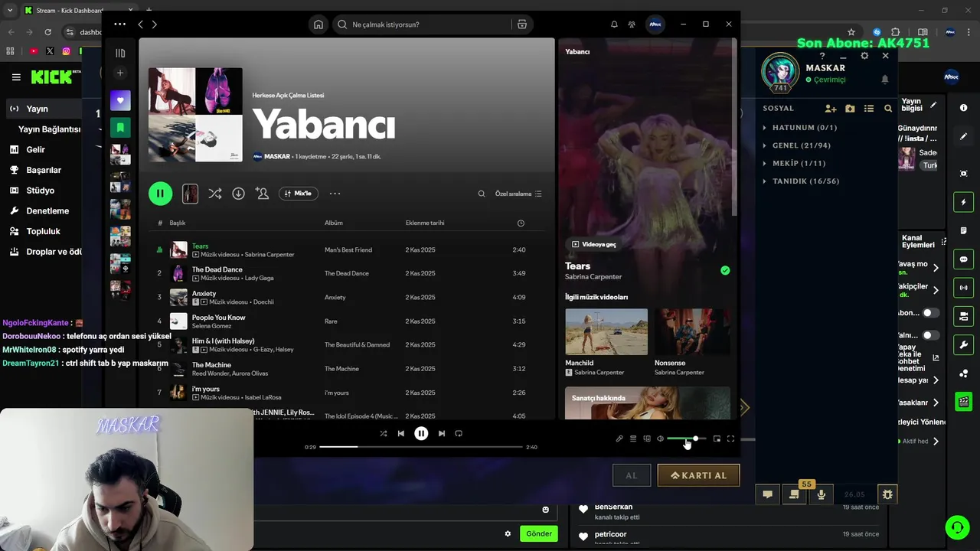Sort by Eklenme tarihi column header
Screen dimensions: 980x551
[425, 223]
